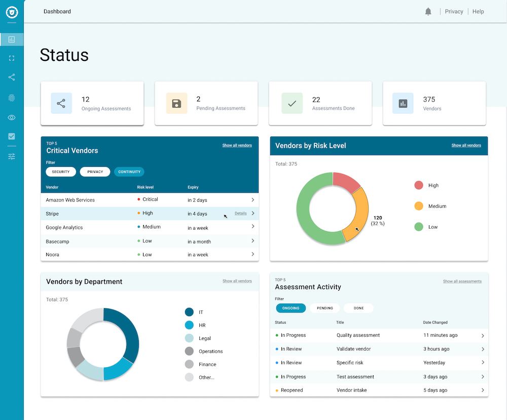This screenshot has height=420, width=507.
Task: Open the dashboard chart icon in sidebar
Action: (x=12, y=40)
